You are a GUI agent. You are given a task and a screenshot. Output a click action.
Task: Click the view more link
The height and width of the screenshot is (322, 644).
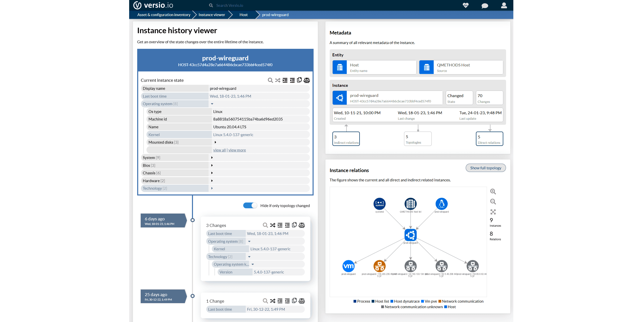pyautogui.click(x=237, y=150)
